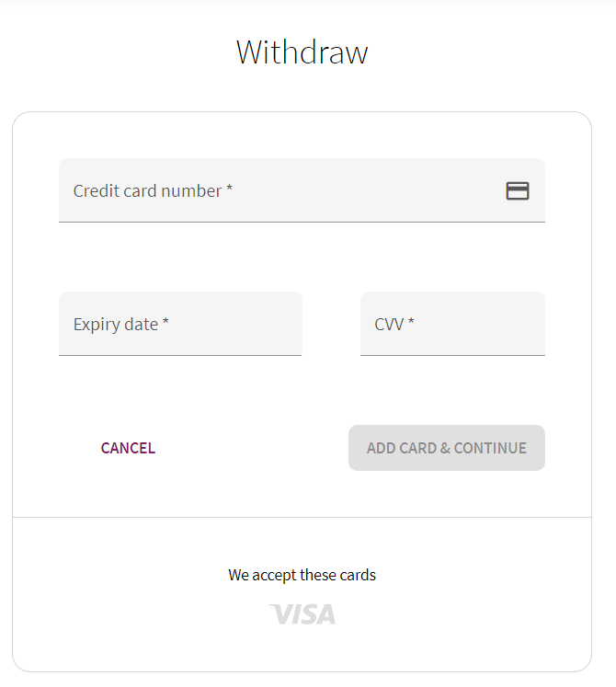Screen dimensions: 616x687
Task: Click the asterisk after CVV
Action: pyautogui.click(x=411, y=322)
